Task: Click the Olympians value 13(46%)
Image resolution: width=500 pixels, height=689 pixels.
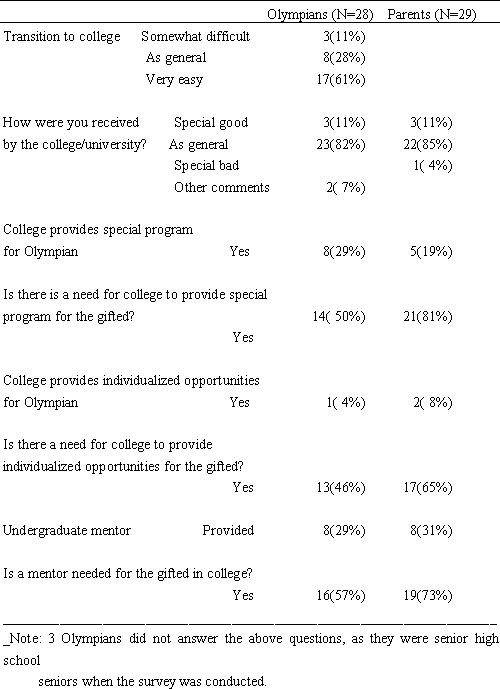Action: click(341, 487)
